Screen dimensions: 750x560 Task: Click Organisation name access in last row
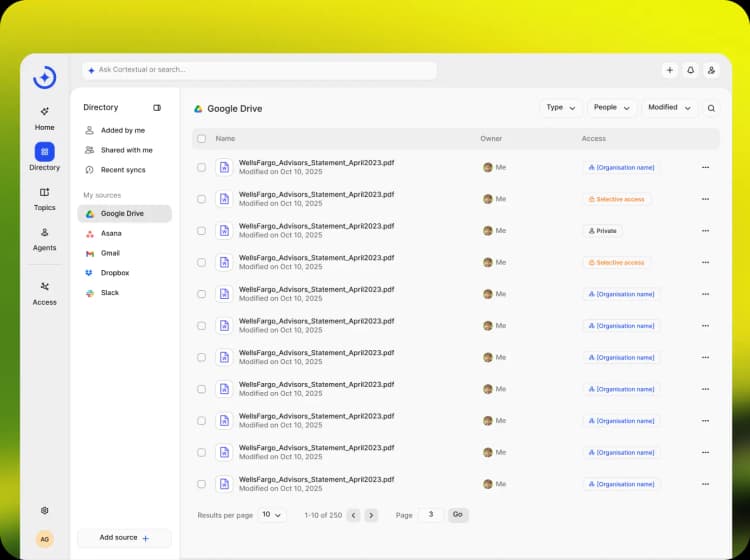point(621,484)
